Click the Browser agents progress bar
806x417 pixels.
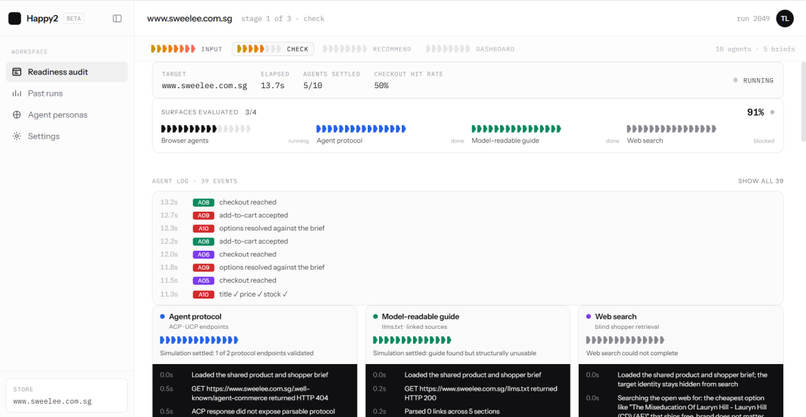click(206, 129)
